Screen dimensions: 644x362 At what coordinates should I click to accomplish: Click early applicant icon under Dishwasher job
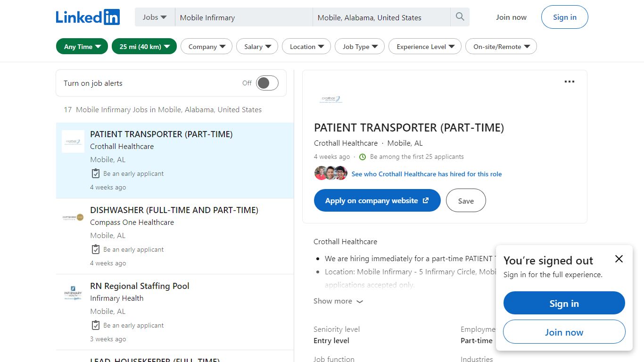[95, 249]
